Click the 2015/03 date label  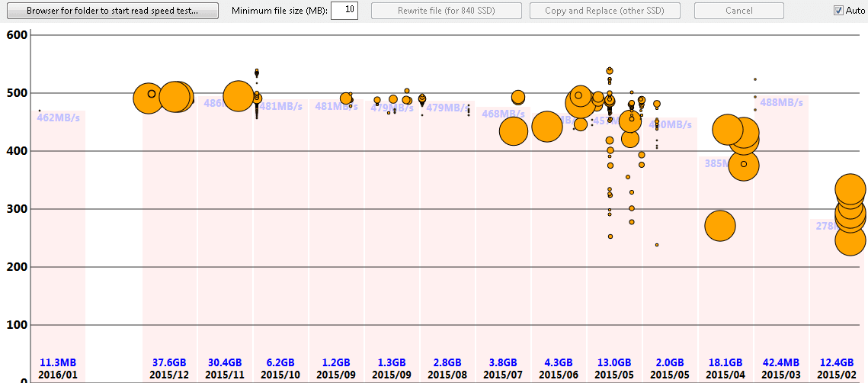(x=780, y=375)
